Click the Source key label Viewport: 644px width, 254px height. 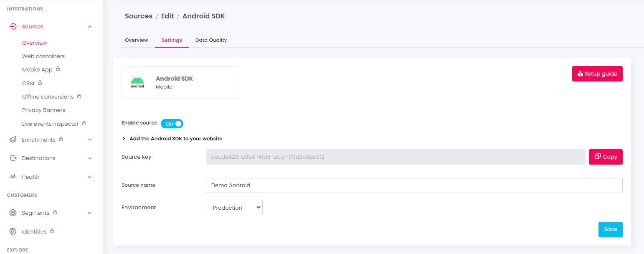[137, 157]
